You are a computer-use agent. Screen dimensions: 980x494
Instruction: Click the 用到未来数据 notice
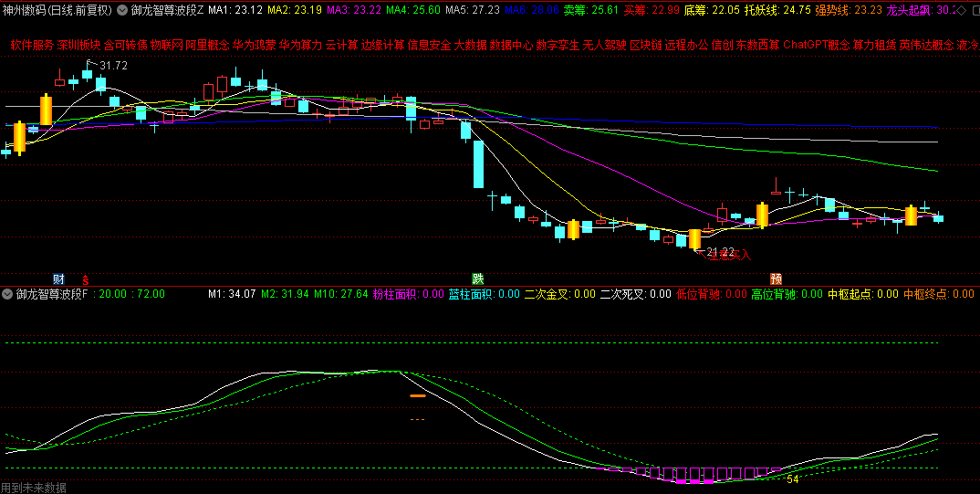[33, 487]
